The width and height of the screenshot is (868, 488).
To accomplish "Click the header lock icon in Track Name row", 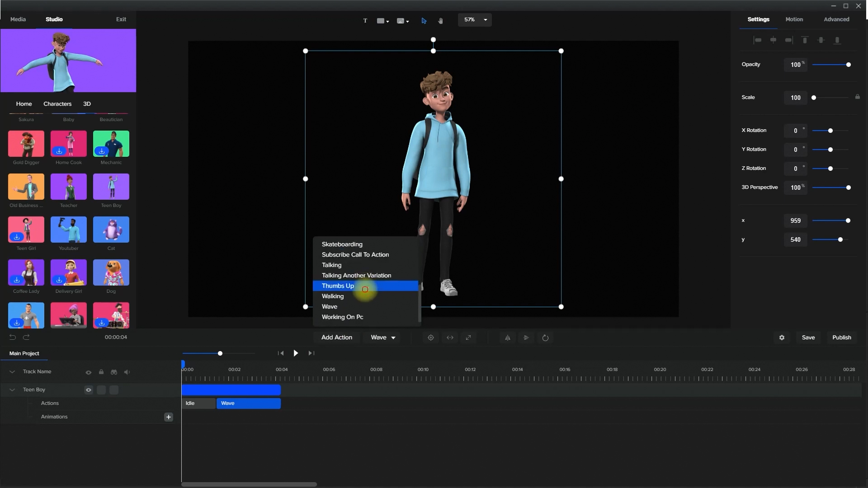I will pos(101,372).
